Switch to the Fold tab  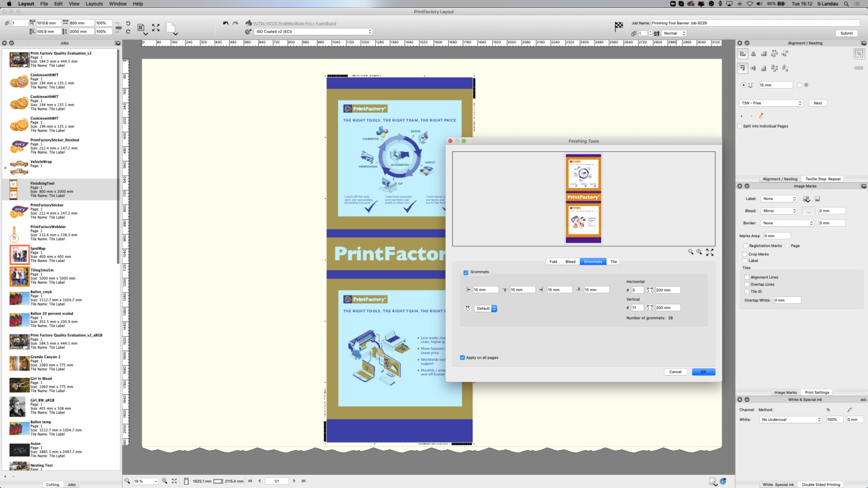[x=553, y=262]
